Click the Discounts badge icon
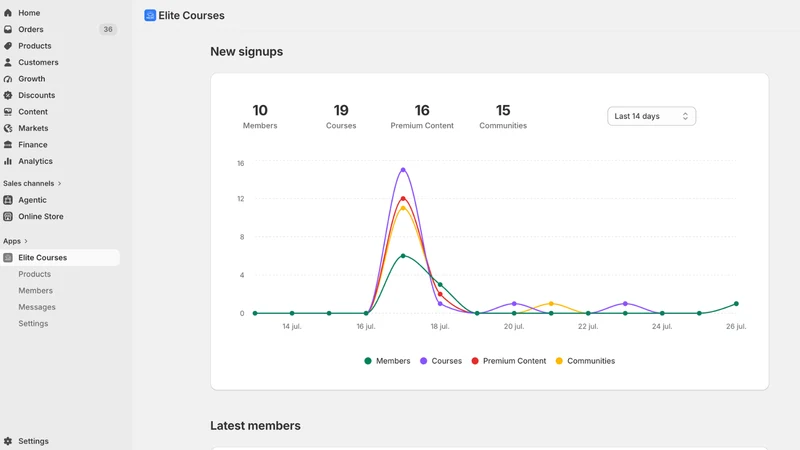 8,95
